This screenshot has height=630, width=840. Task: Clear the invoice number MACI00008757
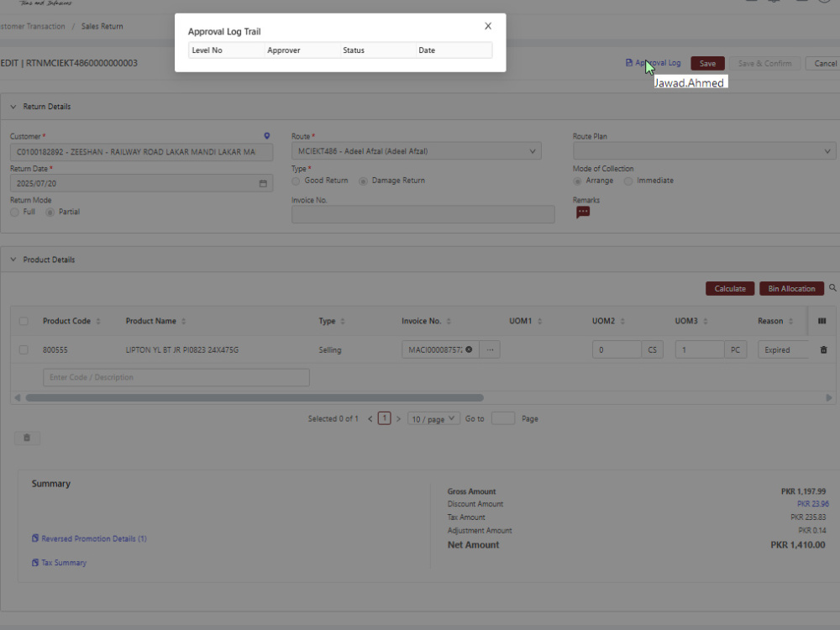coord(469,349)
